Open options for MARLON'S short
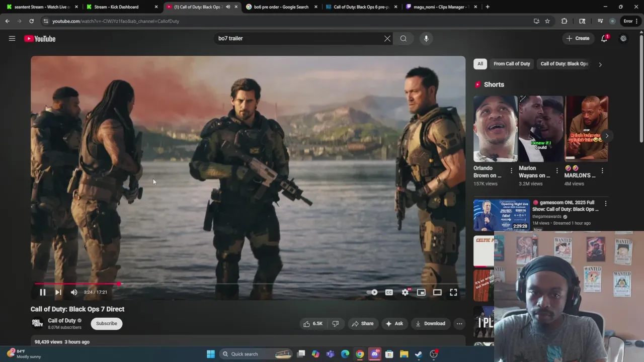The image size is (644, 362). 602,171
